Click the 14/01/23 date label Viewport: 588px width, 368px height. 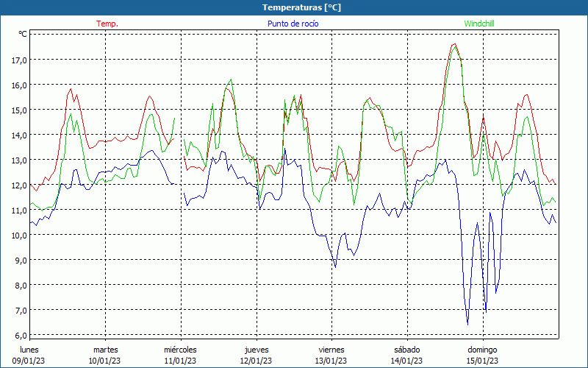406,361
